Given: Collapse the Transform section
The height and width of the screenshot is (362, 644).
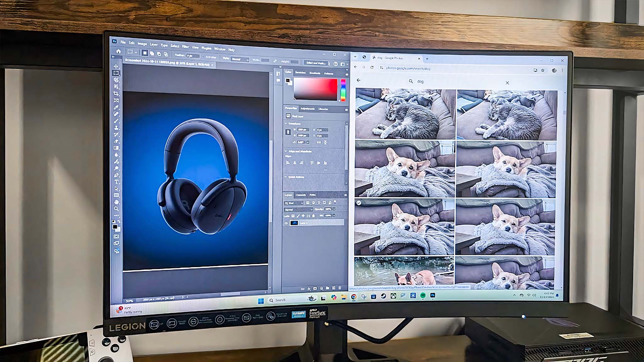Looking at the screenshot, I should [x=286, y=123].
